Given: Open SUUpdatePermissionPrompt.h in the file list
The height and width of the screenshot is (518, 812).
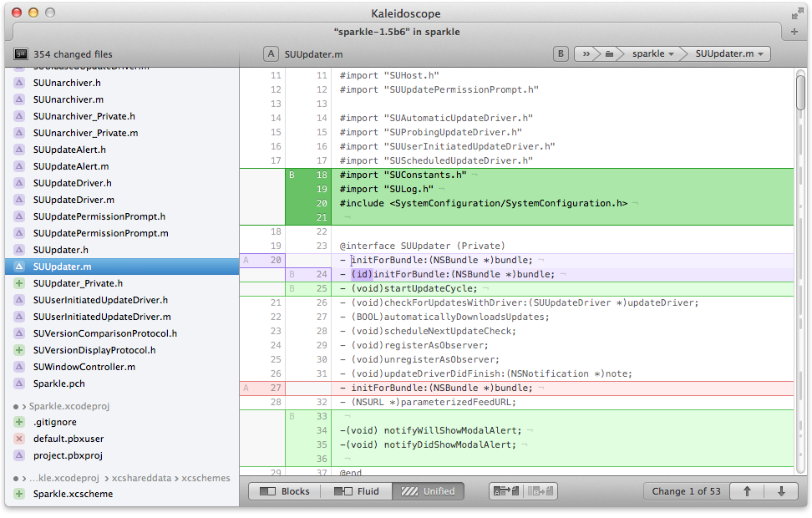Looking at the screenshot, I should pos(122,216).
